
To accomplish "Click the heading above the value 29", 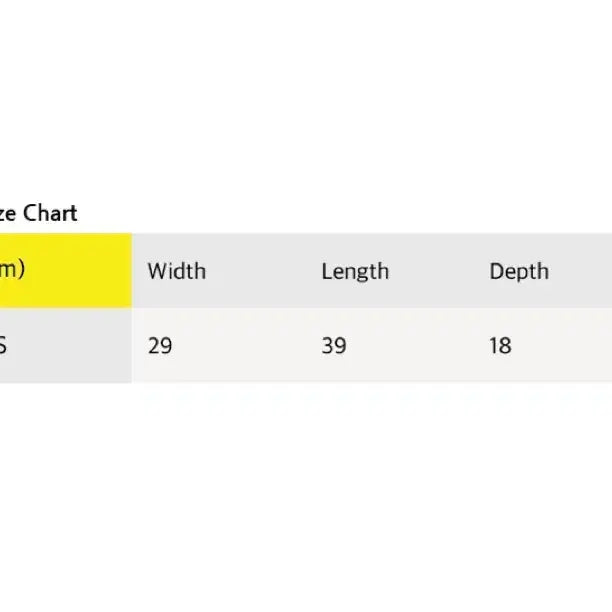I will (x=176, y=271).
